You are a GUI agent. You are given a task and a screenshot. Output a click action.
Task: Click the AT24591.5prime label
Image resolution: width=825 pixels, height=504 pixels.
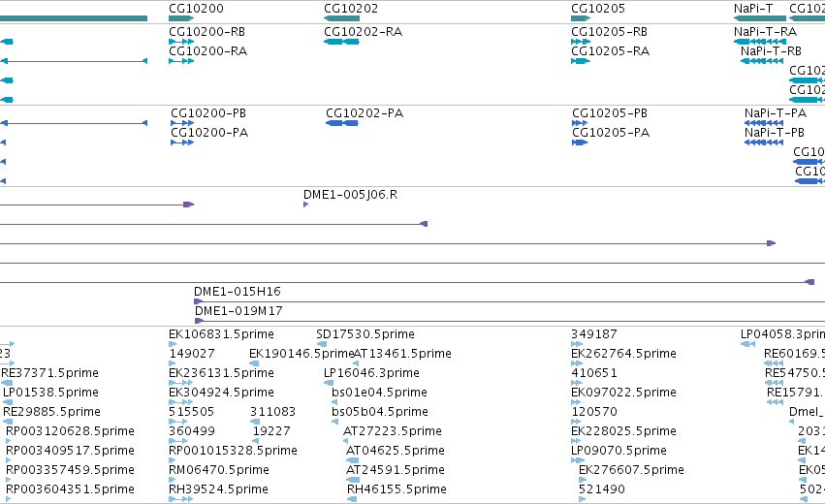[396, 470]
